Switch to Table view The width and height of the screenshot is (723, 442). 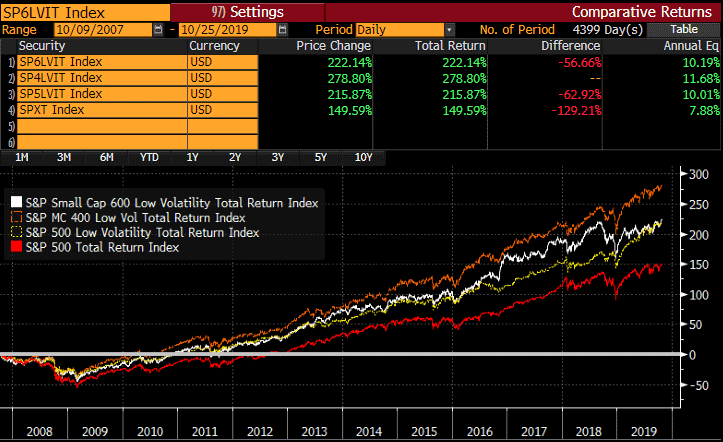[683, 29]
